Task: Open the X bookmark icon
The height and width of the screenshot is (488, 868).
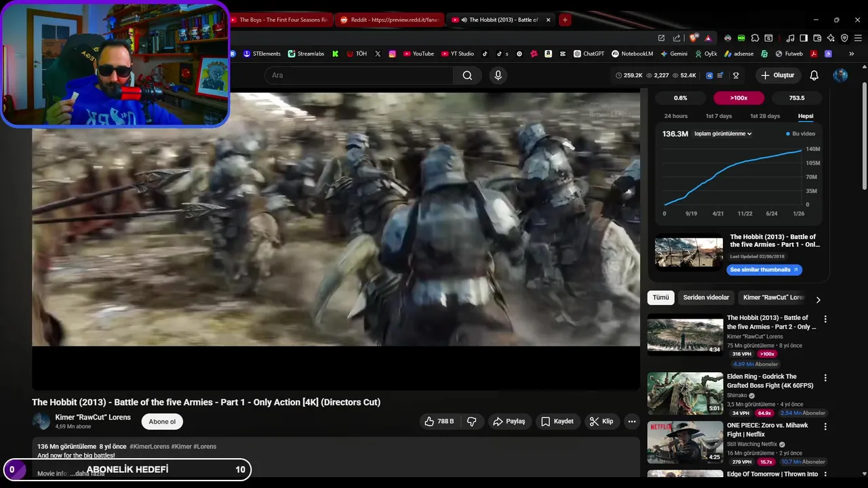Action: coord(378,54)
